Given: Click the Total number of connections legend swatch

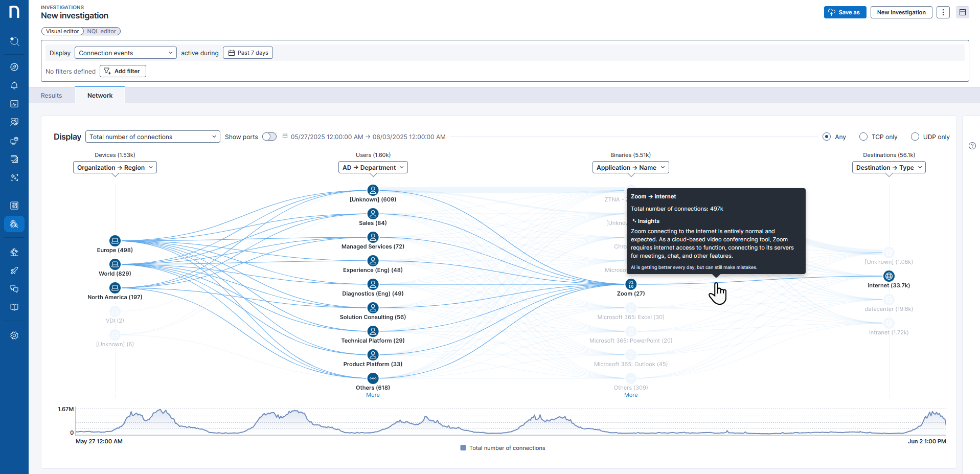Looking at the screenshot, I should (x=463, y=448).
